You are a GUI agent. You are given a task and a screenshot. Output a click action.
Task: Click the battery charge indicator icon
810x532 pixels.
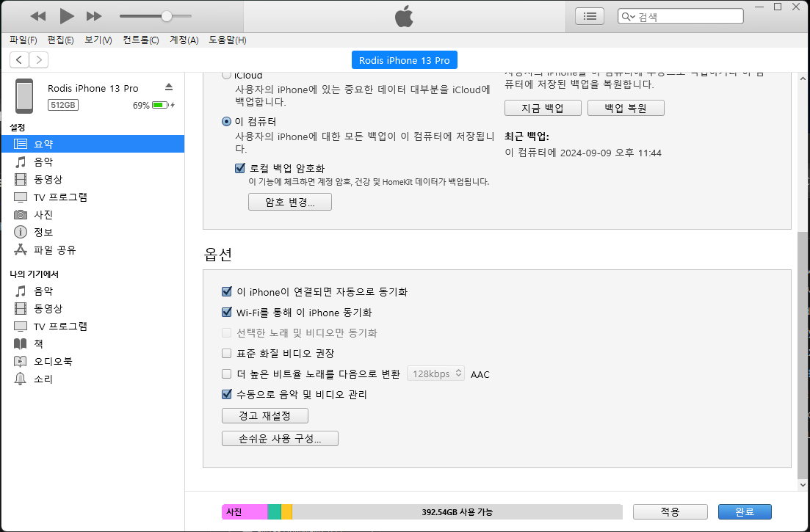(161, 105)
